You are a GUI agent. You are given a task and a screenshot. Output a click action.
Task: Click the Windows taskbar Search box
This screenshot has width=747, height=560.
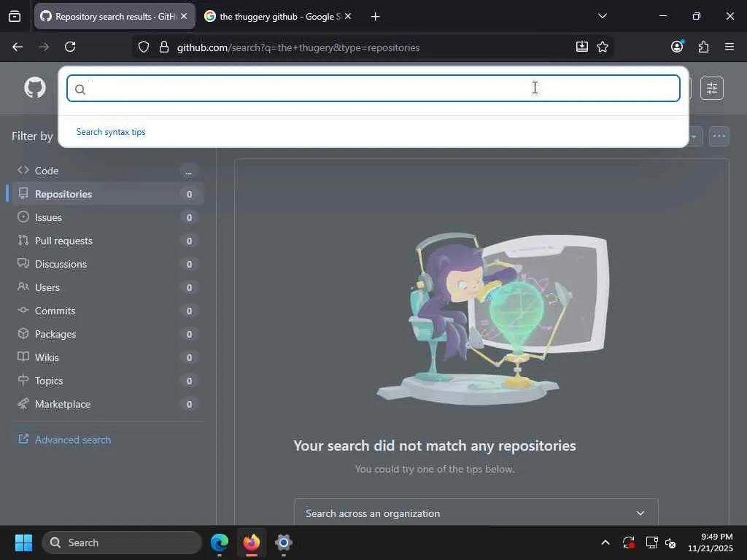click(x=122, y=542)
